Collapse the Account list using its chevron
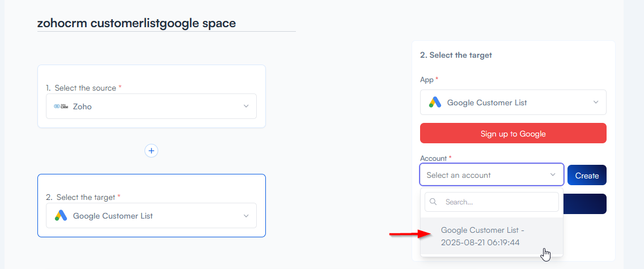Image resolution: width=644 pixels, height=269 pixels. pyautogui.click(x=553, y=175)
